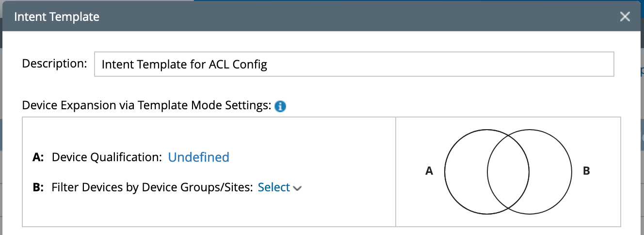Screen dimensions: 644x235
Task: Click the letter B right of the diagram
Action: click(586, 171)
